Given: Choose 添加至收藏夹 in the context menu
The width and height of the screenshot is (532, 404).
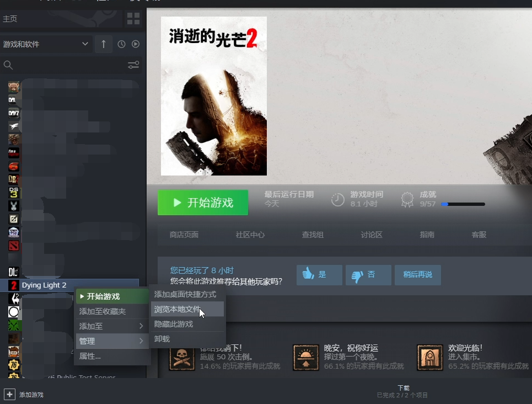Looking at the screenshot, I should [x=112, y=311].
